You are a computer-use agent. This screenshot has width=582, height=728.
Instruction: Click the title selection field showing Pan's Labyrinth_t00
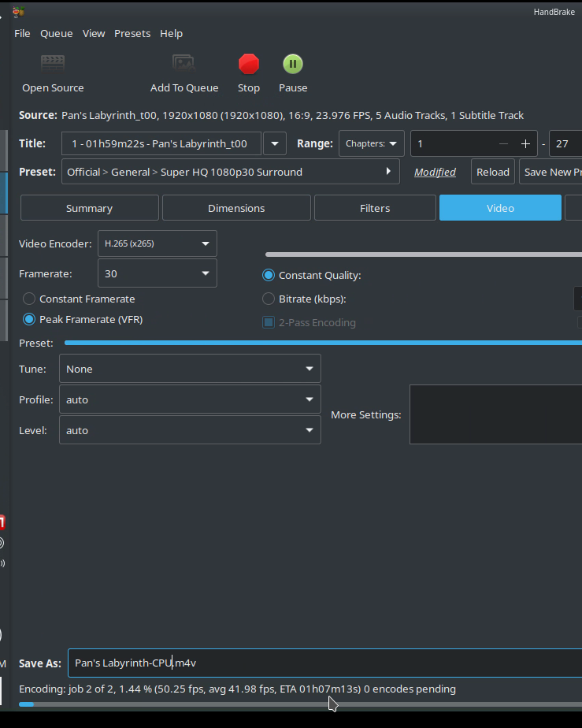161,143
